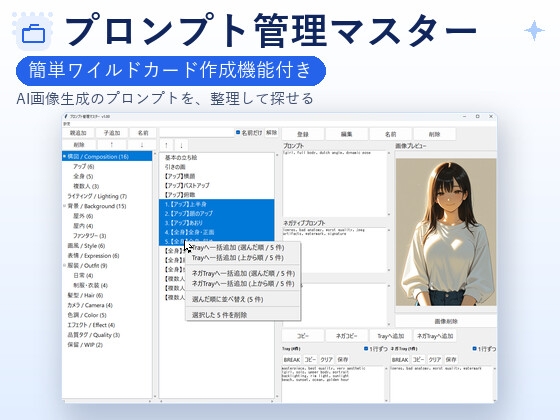Viewport: 560px width, 420px height.
Task: Click inside the プロンプト text area
Action: (334, 183)
